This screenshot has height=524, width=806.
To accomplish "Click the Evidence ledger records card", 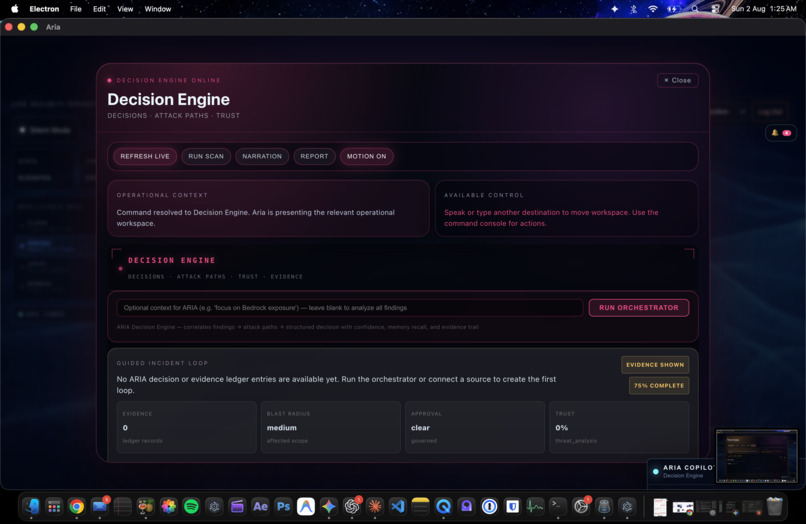I will [187, 427].
